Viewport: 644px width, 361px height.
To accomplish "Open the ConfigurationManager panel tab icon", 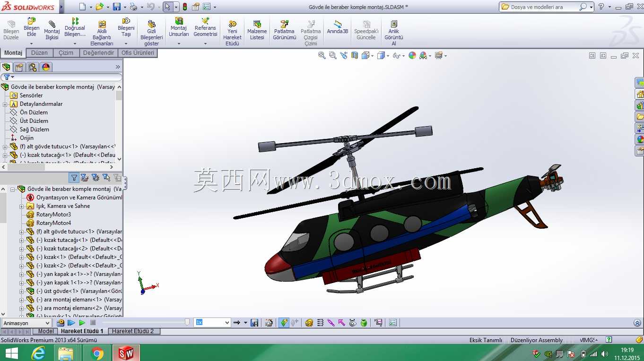I will tap(33, 67).
